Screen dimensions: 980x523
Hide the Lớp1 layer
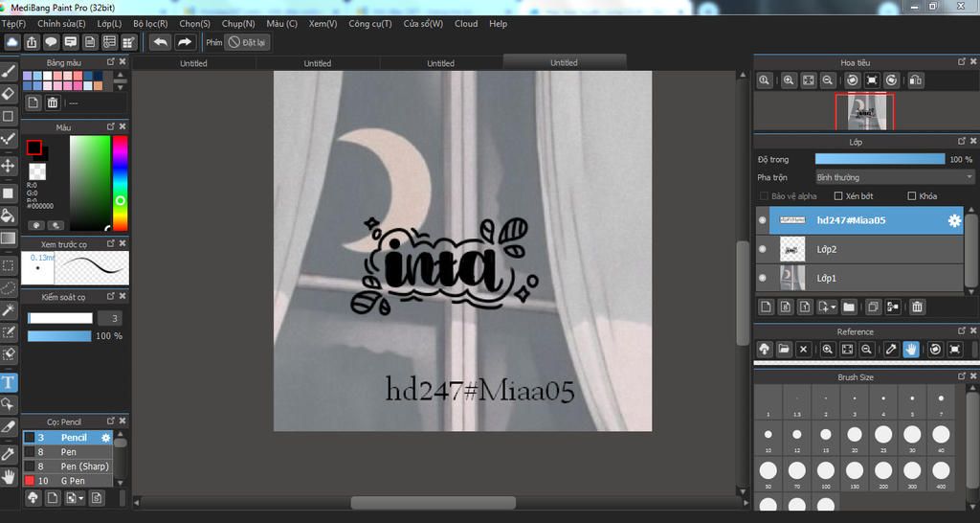pos(762,278)
